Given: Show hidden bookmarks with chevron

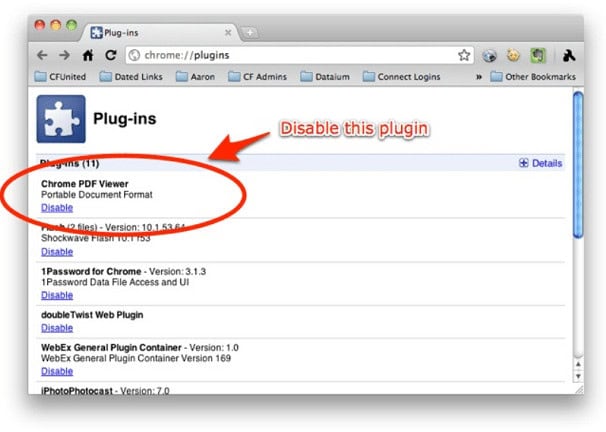Looking at the screenshot, I should [479, 77].
